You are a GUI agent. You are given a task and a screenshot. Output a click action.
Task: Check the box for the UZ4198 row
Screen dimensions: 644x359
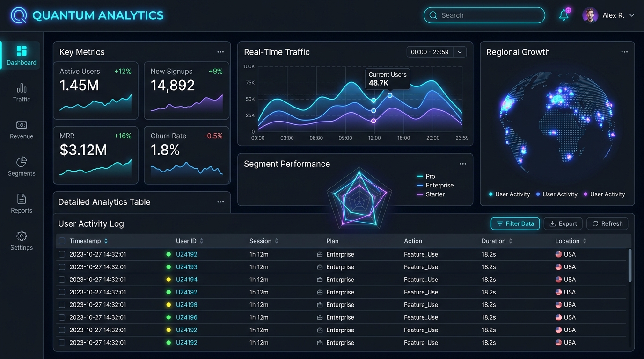(62, 305)
